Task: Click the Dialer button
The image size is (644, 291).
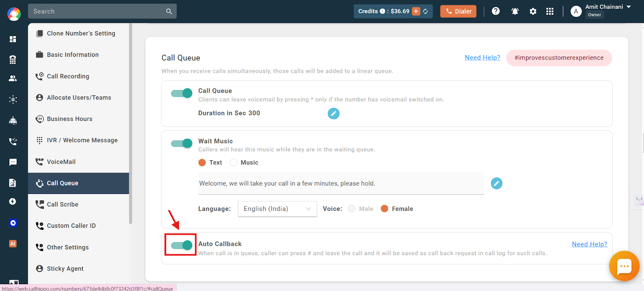Action: click(x=458, y=11)
